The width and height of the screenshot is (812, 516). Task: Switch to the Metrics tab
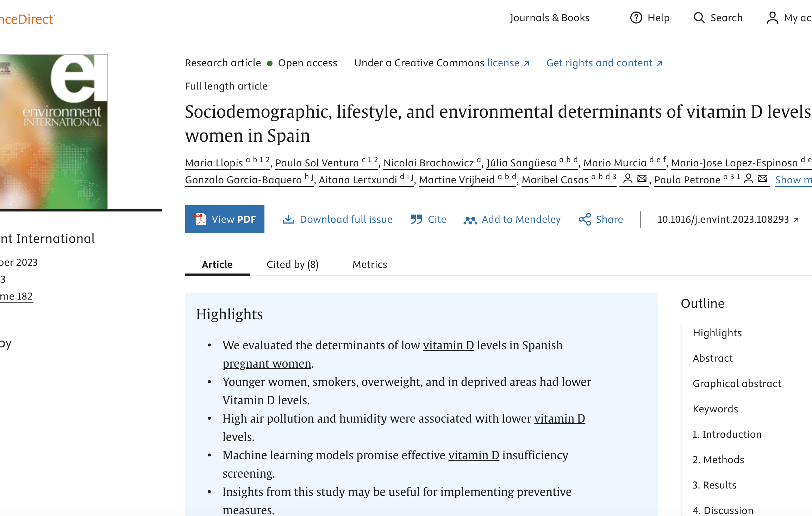[370, 264]
